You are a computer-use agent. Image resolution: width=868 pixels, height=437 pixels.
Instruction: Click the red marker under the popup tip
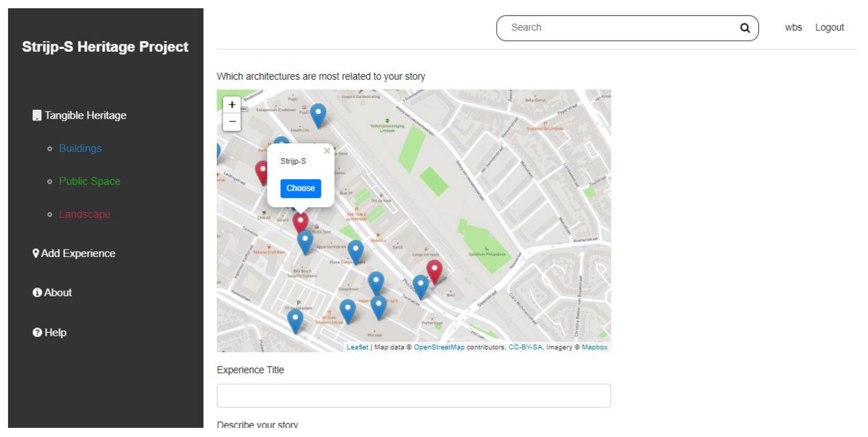click(300, 222)
